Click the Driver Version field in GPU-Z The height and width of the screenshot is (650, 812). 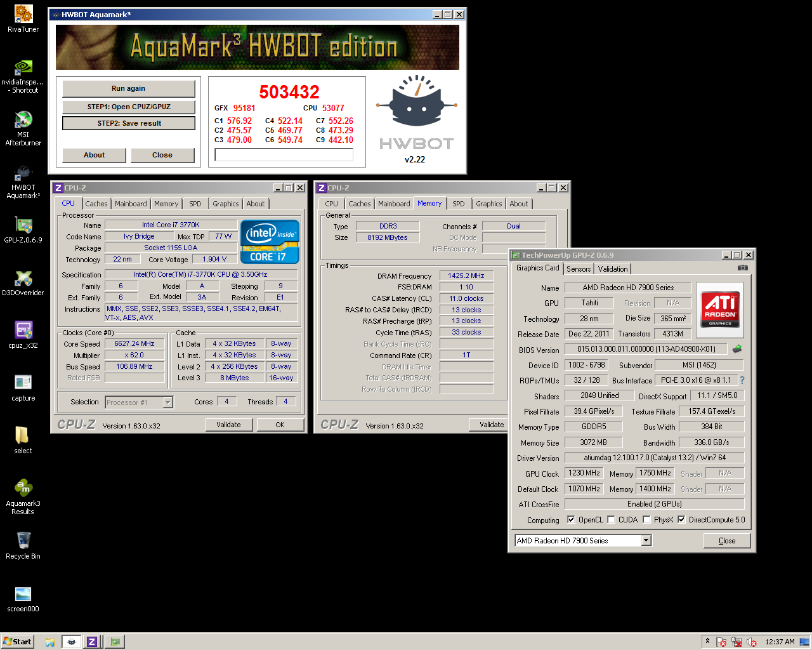[x=654, y=458]
